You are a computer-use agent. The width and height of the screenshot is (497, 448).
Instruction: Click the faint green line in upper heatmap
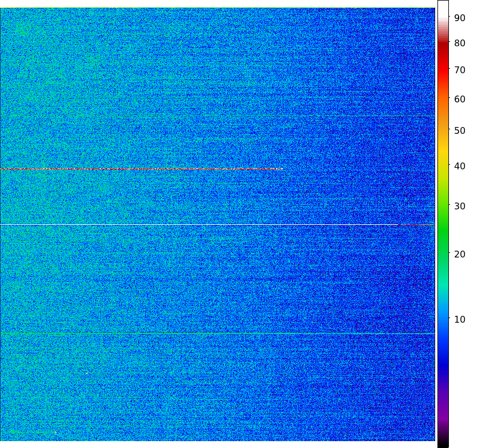pyautogui.click(x=218, y=116)
